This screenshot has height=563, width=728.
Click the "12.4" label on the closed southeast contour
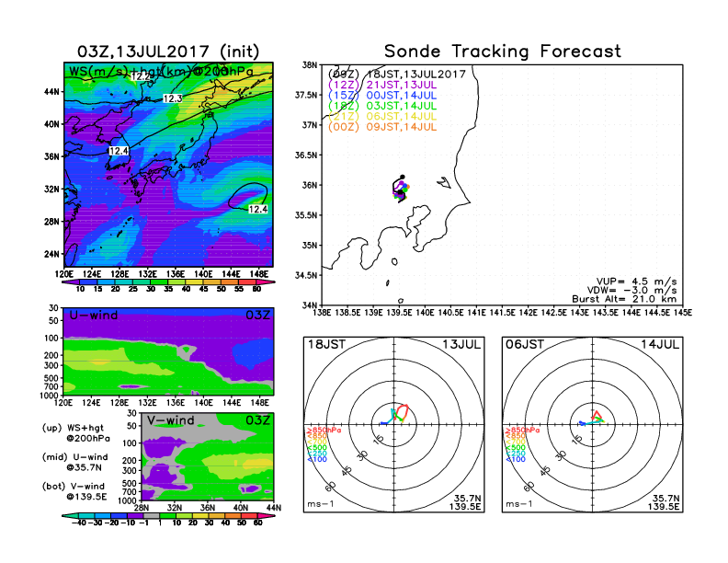258,210
